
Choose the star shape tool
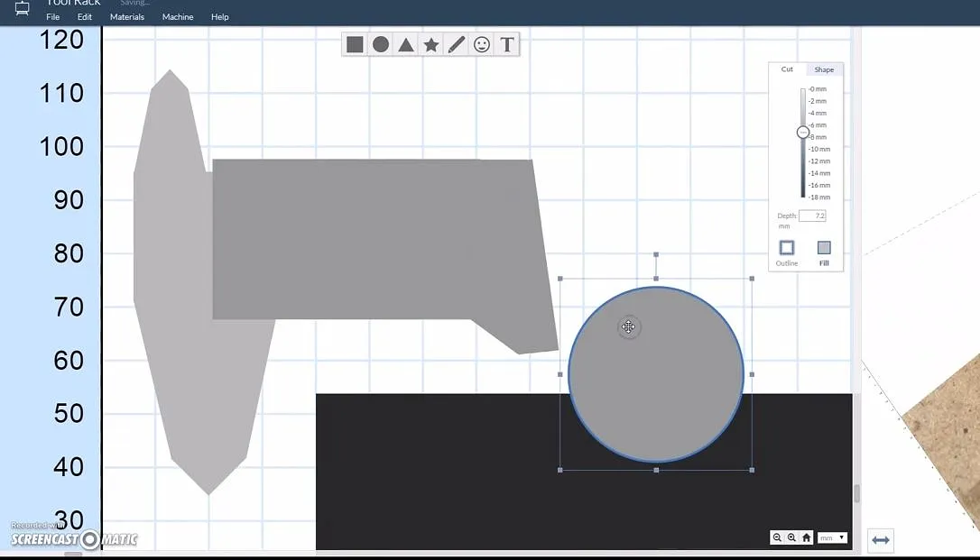click(431, 44)
